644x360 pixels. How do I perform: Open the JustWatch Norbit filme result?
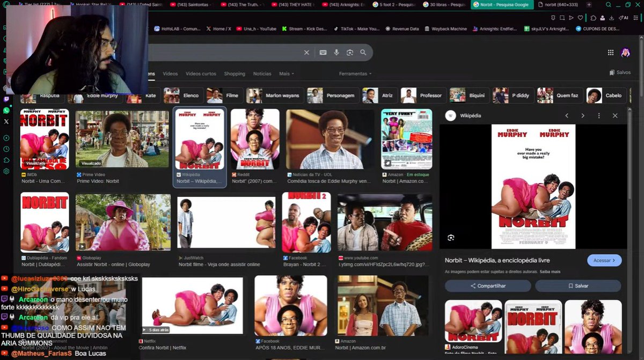coord(226,222)
